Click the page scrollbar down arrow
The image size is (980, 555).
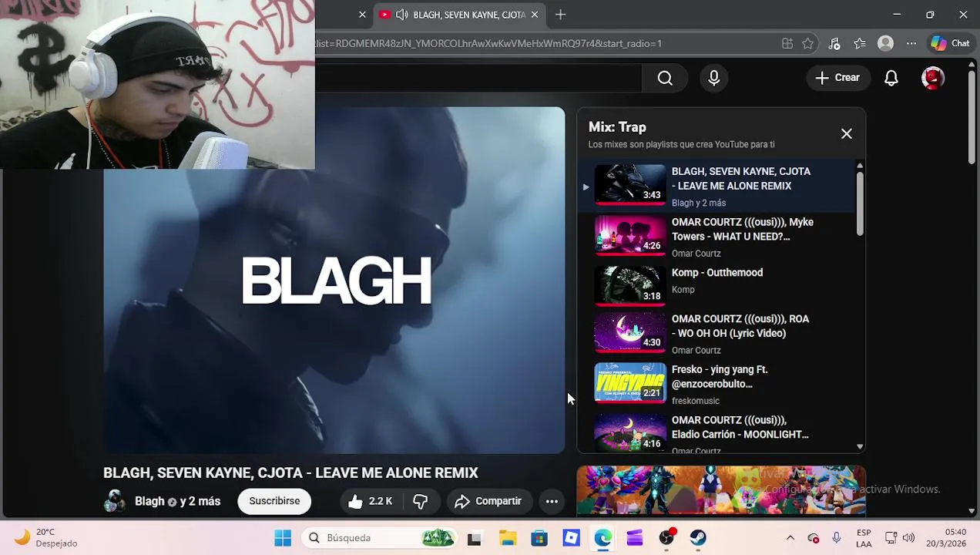tap(973, 511)
